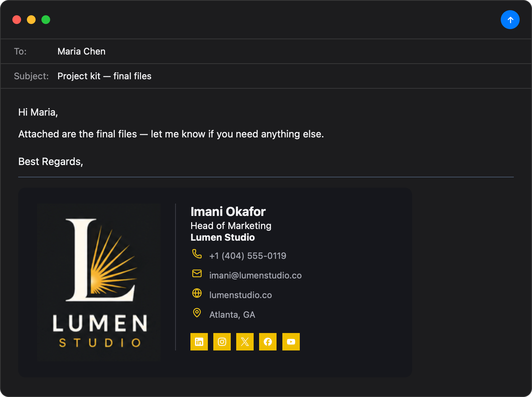Click the envelope icon beside the email address
532x397 pixels.
tap(197, 273)
